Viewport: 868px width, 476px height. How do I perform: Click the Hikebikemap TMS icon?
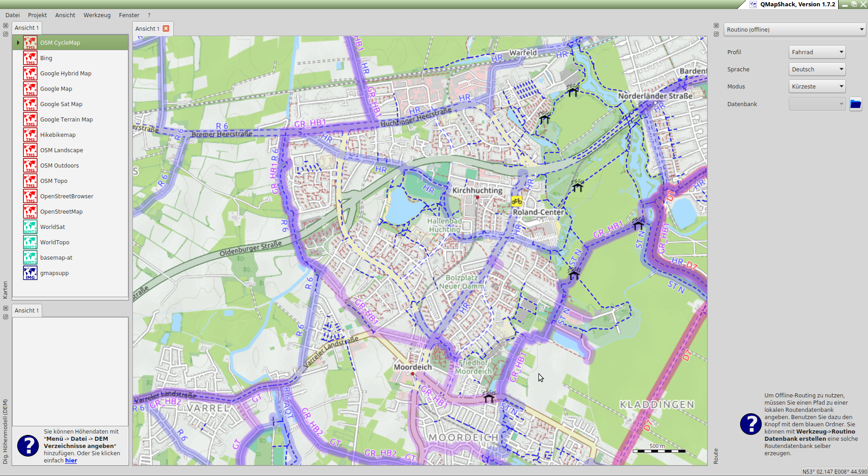30,135
